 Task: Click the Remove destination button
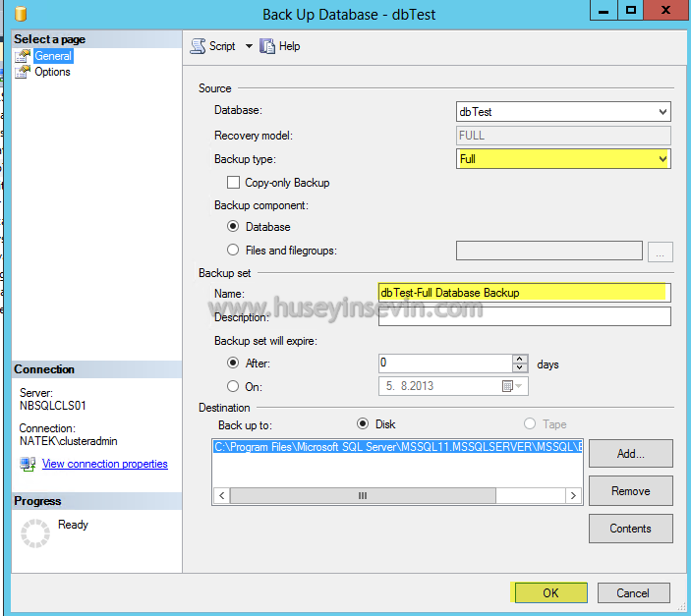click(631, 491)
